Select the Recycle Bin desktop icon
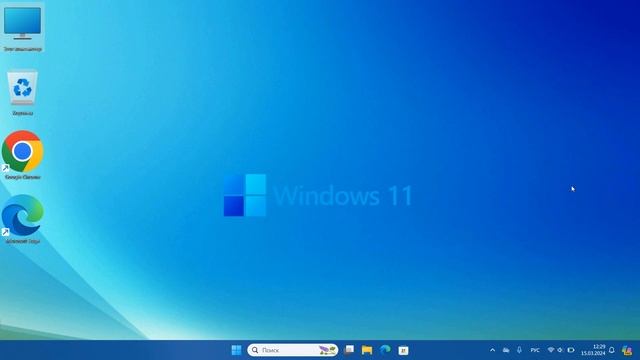640x360 pixels. point(22,93)
